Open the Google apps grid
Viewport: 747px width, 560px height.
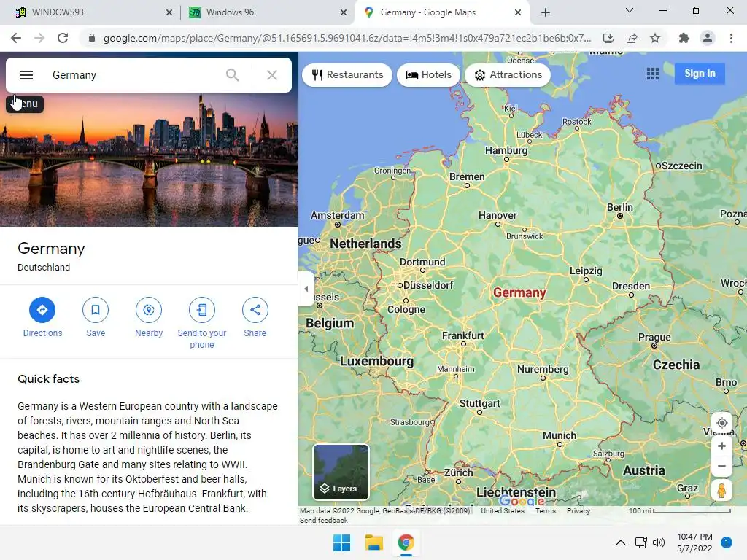pyautogui.click(x=653, y=74)
